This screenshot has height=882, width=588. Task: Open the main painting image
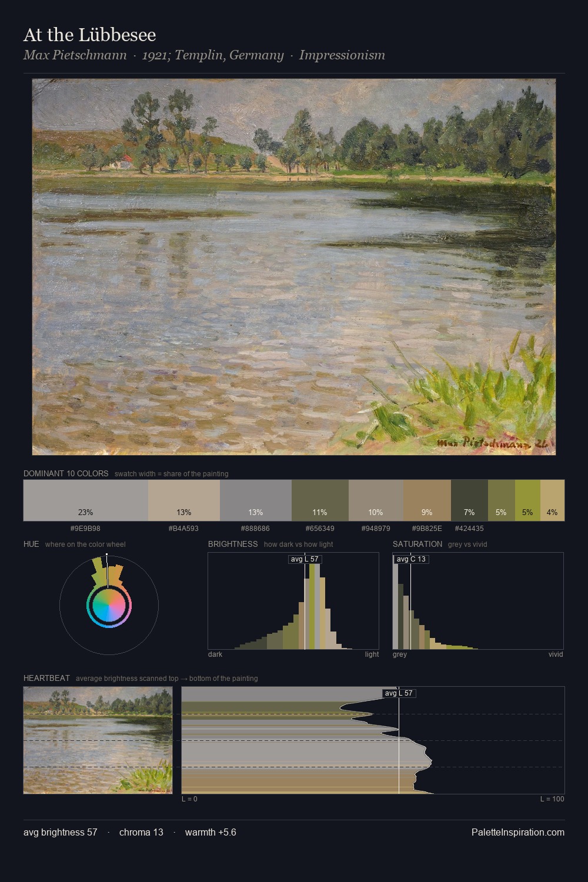click(x=294, y=267)
